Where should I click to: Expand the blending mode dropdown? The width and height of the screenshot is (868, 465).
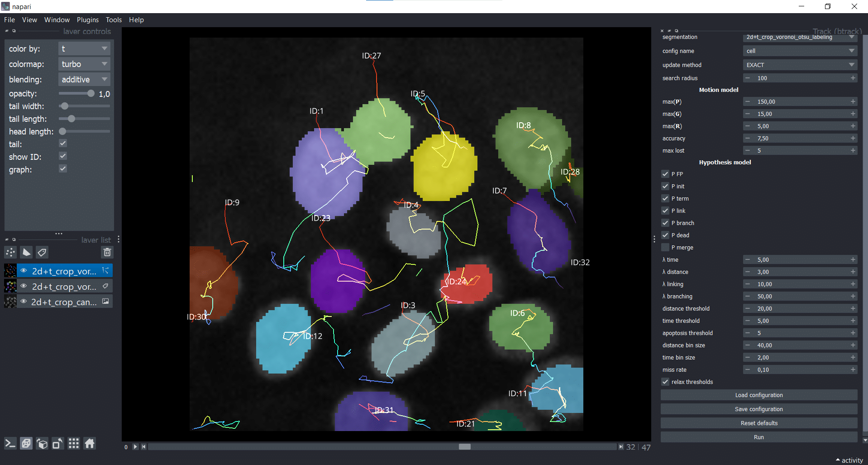click(x=84, y=80)
